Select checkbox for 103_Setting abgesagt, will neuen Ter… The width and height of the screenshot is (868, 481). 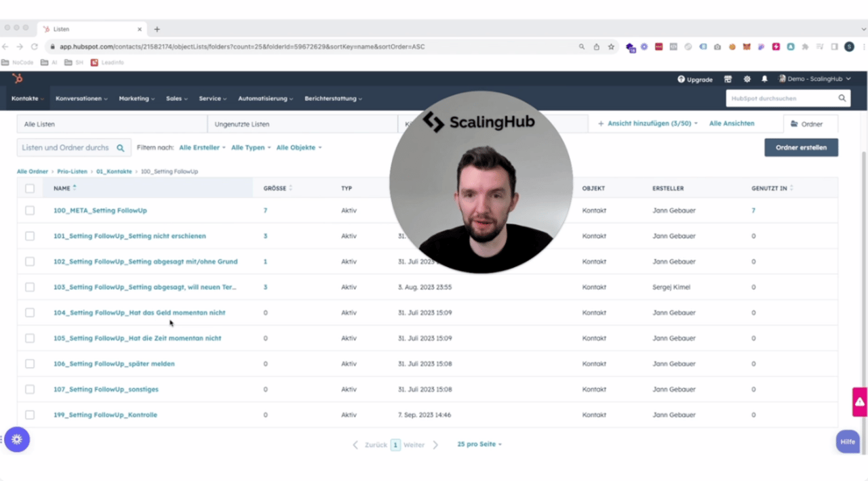[x=30, y=287]
